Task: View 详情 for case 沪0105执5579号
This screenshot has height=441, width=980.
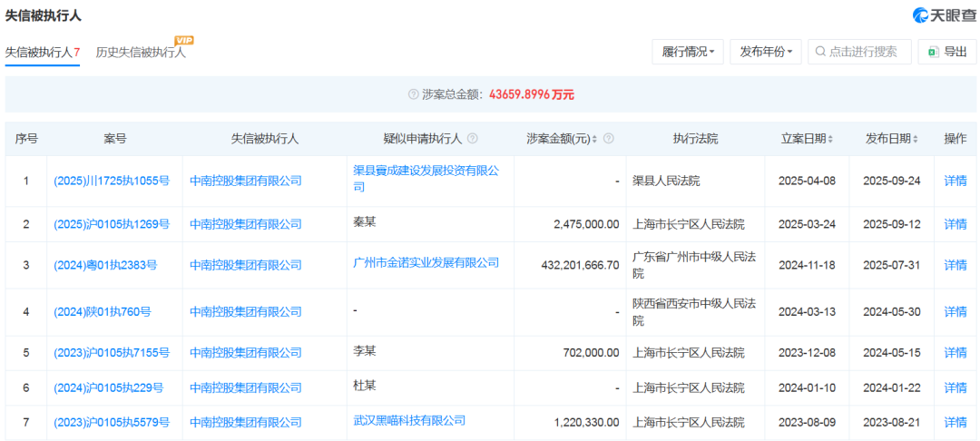Action: tap(955, 423)
